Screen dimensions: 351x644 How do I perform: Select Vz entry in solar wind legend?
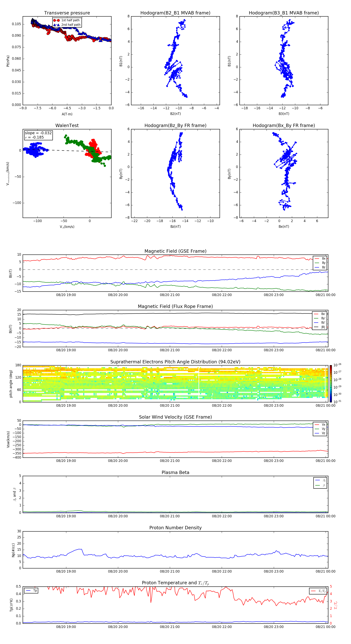tap(320, 433)
